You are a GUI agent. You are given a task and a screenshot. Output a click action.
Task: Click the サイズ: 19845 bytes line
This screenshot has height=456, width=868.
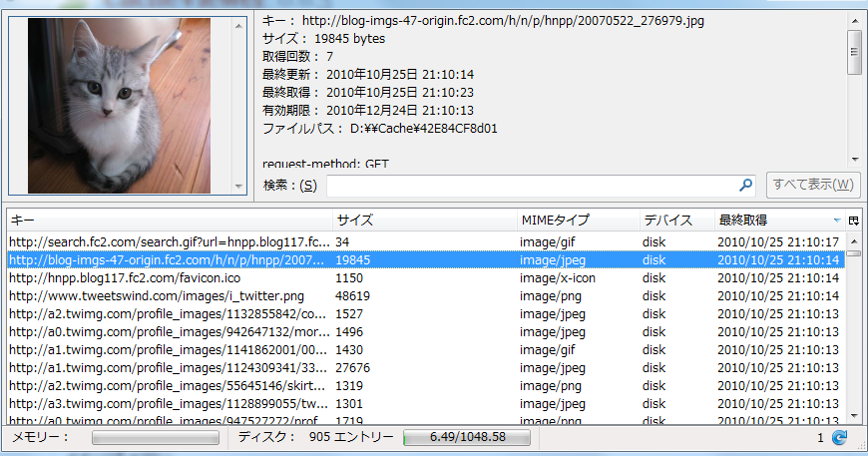[x=323, y=39]
